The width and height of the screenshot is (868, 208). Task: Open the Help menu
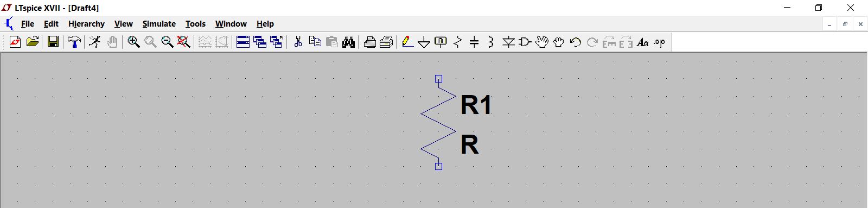coord(265,24)
